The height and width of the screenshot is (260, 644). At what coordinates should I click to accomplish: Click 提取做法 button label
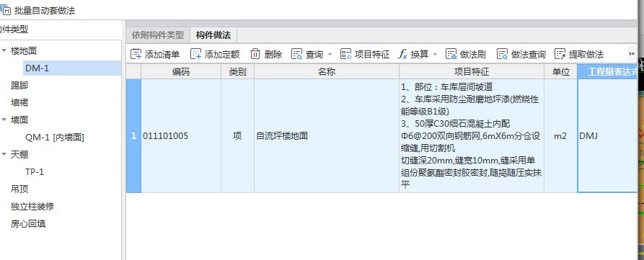point(586,55)
